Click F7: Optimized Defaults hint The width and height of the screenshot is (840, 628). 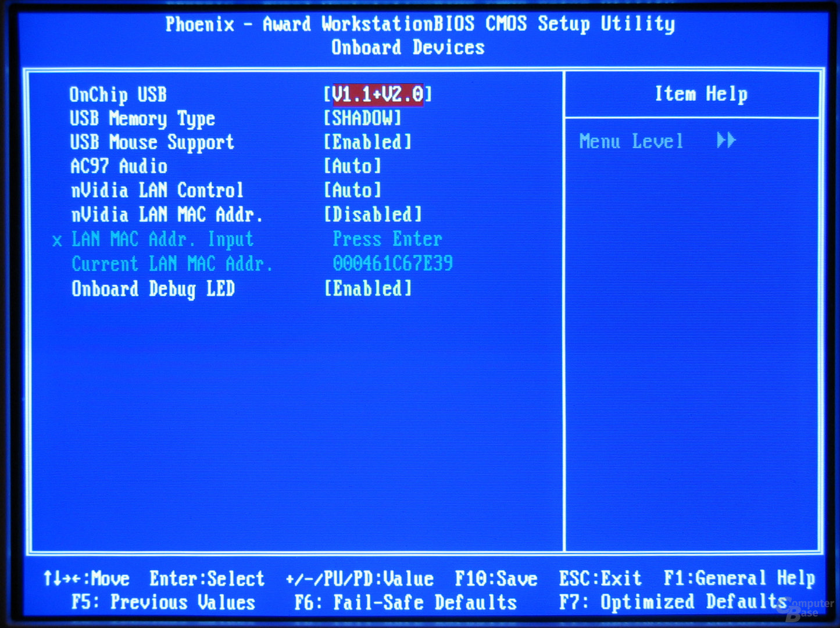[674, 602]
